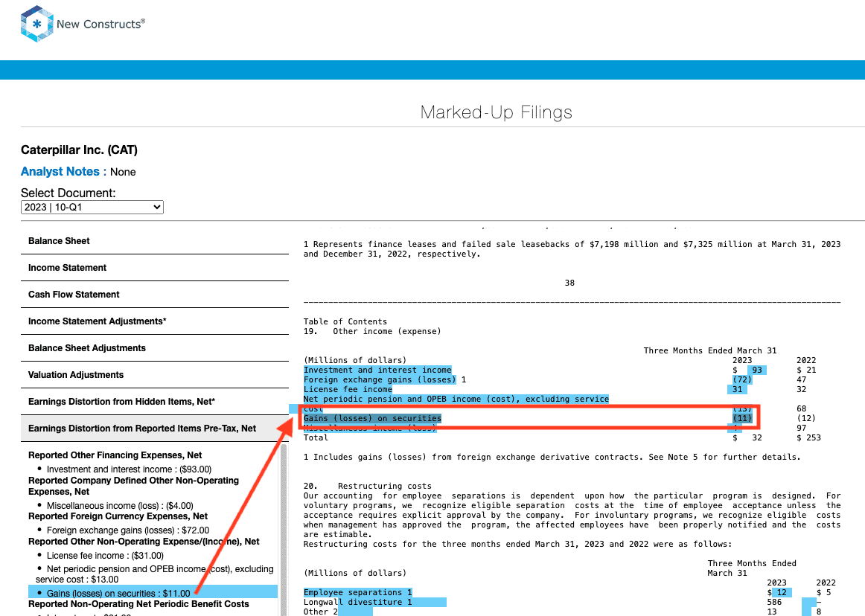This screenshot has width=865, height=616.
Task: Open the Cash Flow Statement section
Action: tap(155, 295)
